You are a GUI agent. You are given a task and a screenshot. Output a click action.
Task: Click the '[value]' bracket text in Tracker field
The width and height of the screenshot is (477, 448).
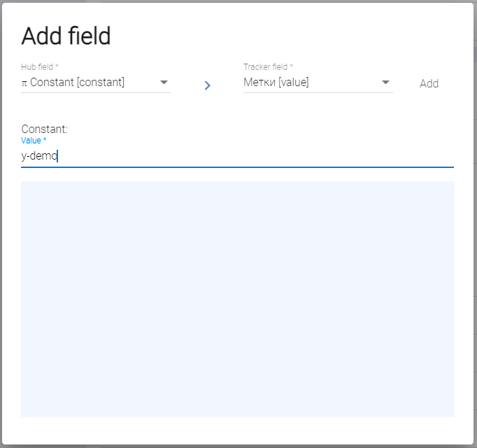294,83
